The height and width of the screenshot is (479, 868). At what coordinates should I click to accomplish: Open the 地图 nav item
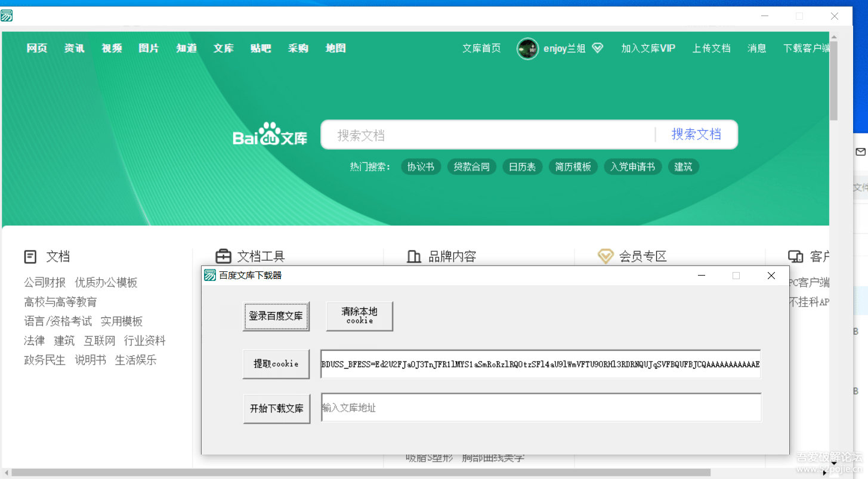coord(335,48)
